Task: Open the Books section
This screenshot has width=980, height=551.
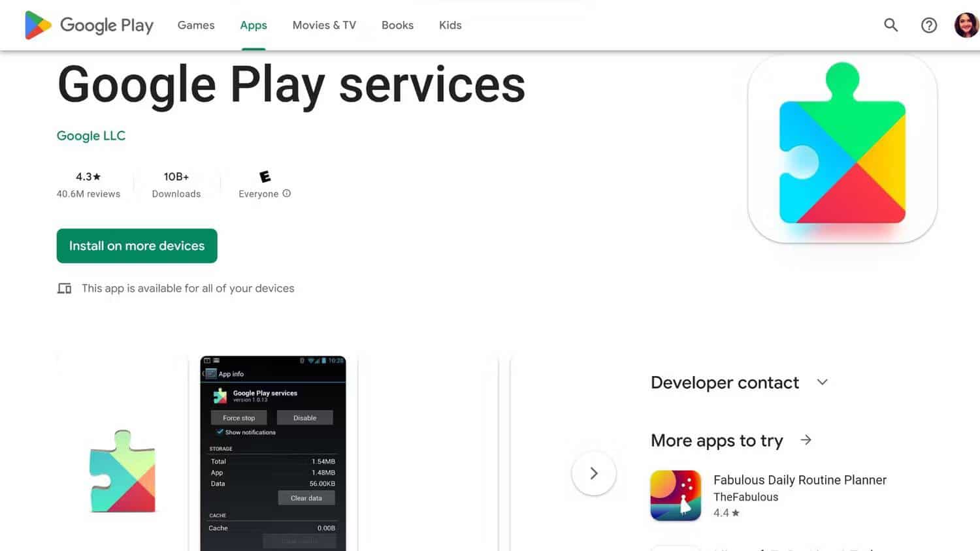Action: 397,25
